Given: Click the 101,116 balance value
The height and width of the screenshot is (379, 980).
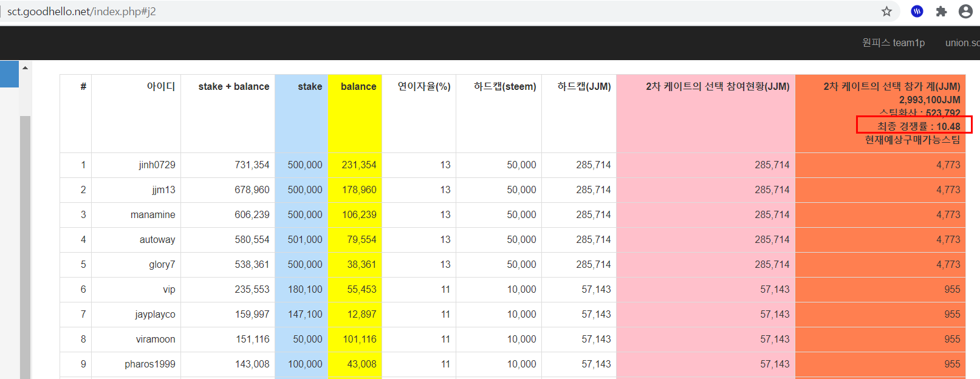Looking at the screenshot, I should click(x=360, y=339).
